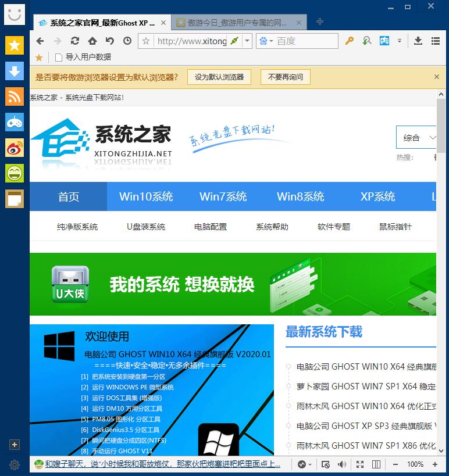Click the 设为默认浏览器 button
449x476 pixels.
pyautogui.click(x=219, y=77)
